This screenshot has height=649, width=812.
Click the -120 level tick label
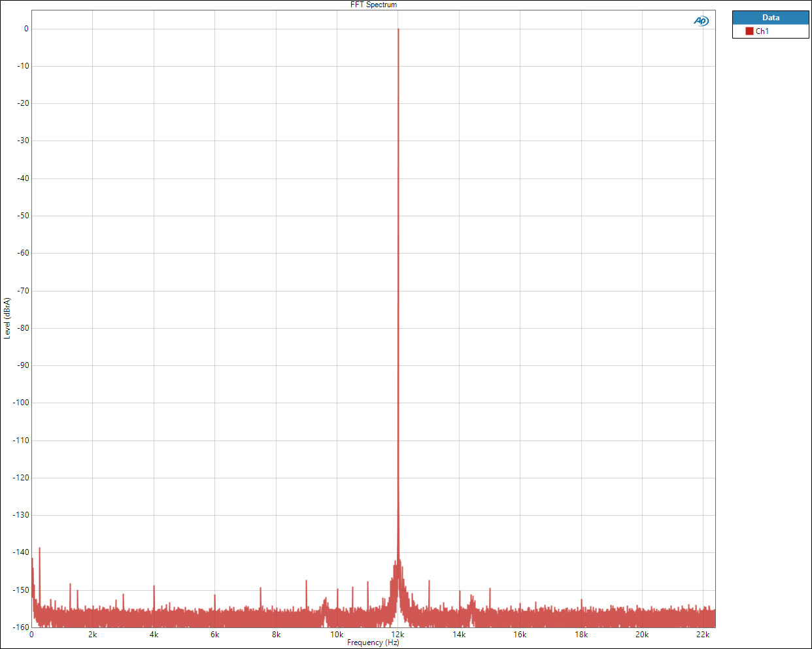click(x=21, y=478)
